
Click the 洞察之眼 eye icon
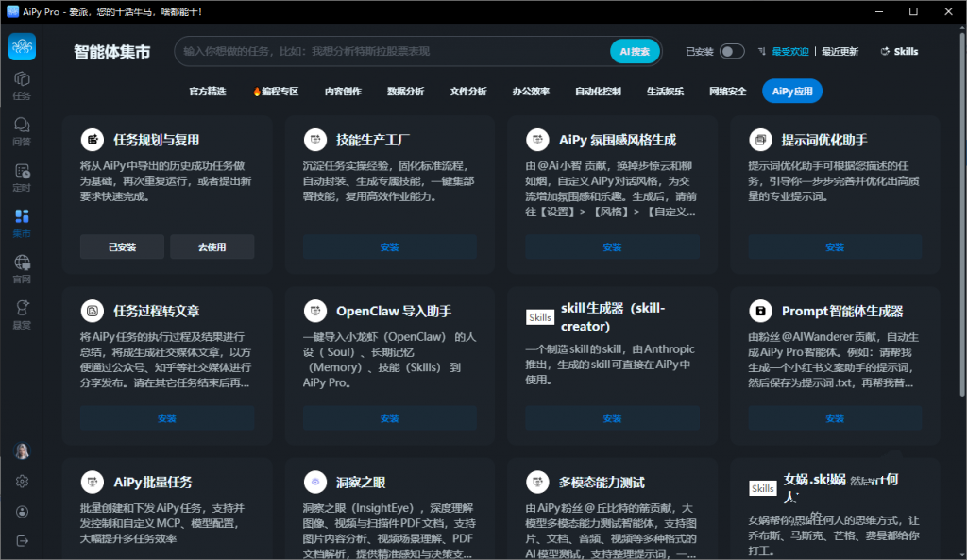coord(315,482)
